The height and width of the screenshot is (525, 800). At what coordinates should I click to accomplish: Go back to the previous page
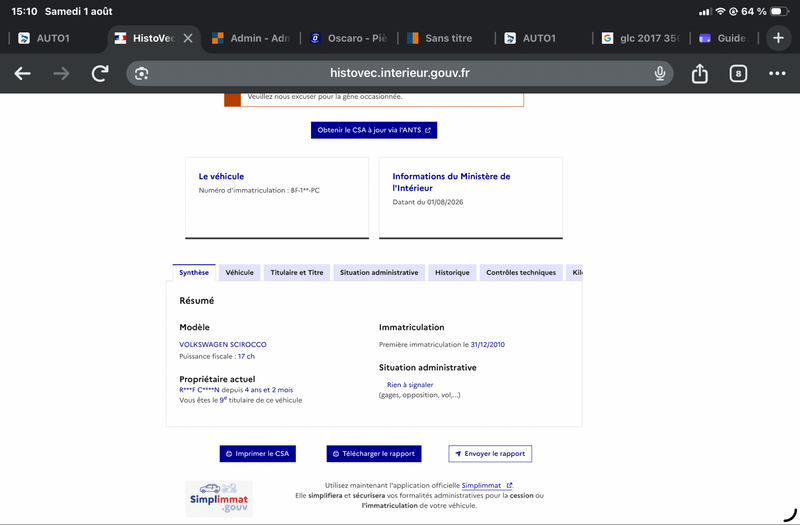[22, 74]
